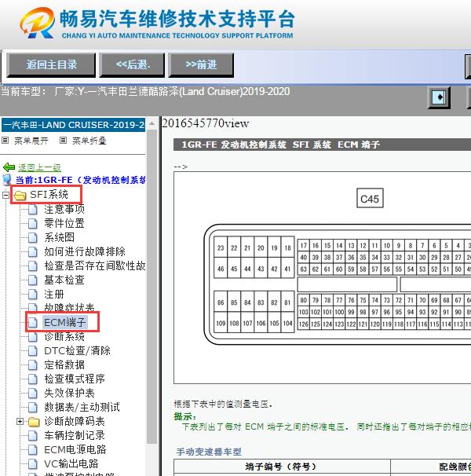Click pin 109 in the connector diagram
471x476 pixels.
(221, 323)
